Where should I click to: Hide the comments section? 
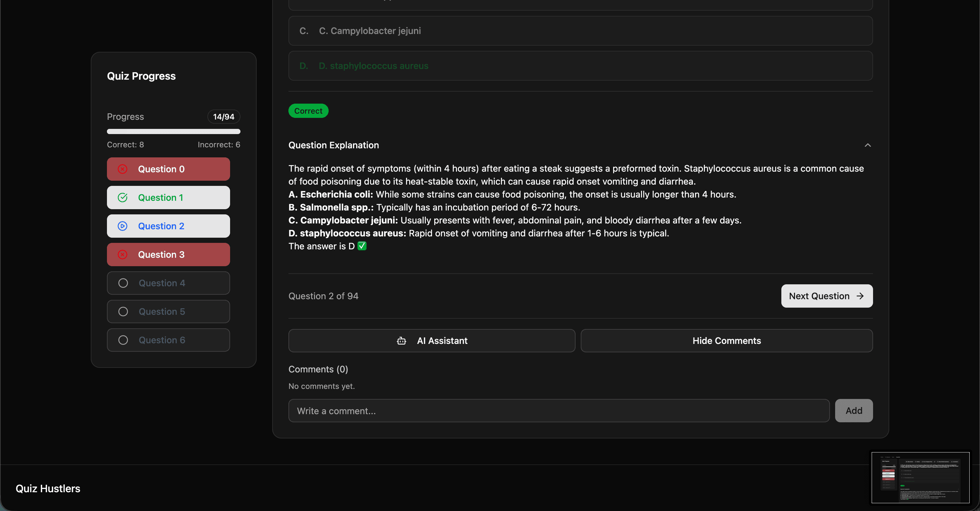click(x=726, y=341)
